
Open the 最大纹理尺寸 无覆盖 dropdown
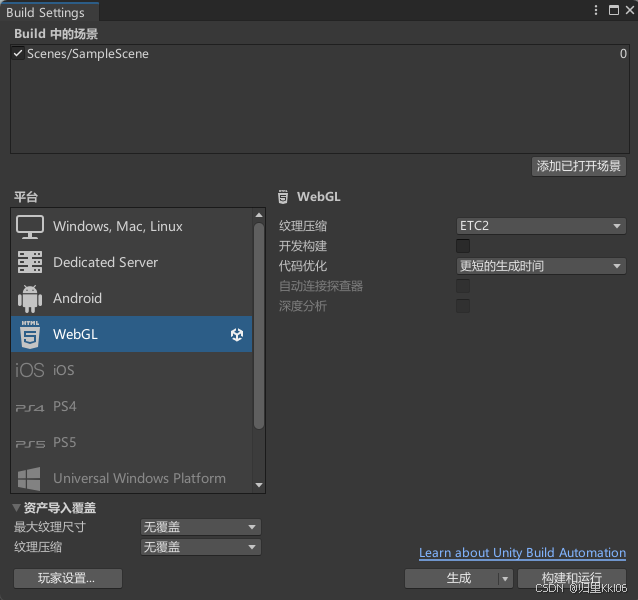pyautogui.click(x=201, y=527)
